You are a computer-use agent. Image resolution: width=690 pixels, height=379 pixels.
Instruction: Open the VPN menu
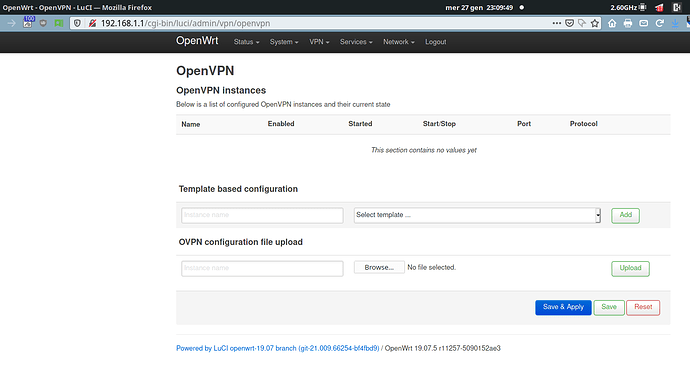tap(319, 42)
